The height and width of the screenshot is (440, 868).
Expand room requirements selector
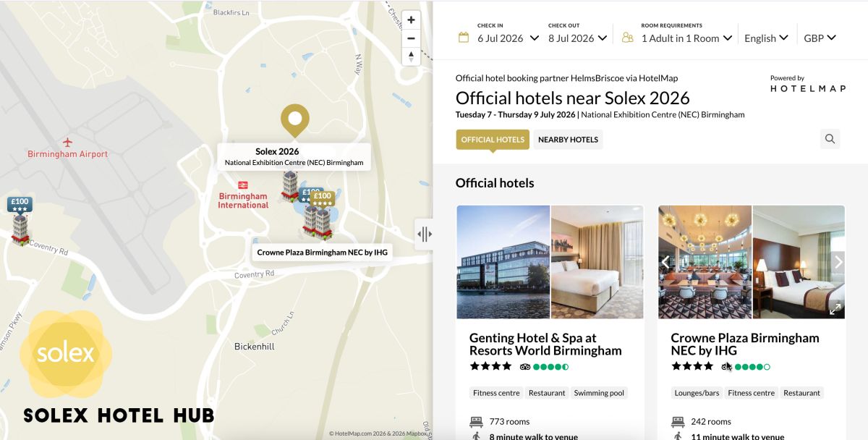pyautogui.click(x=686, y=38)
